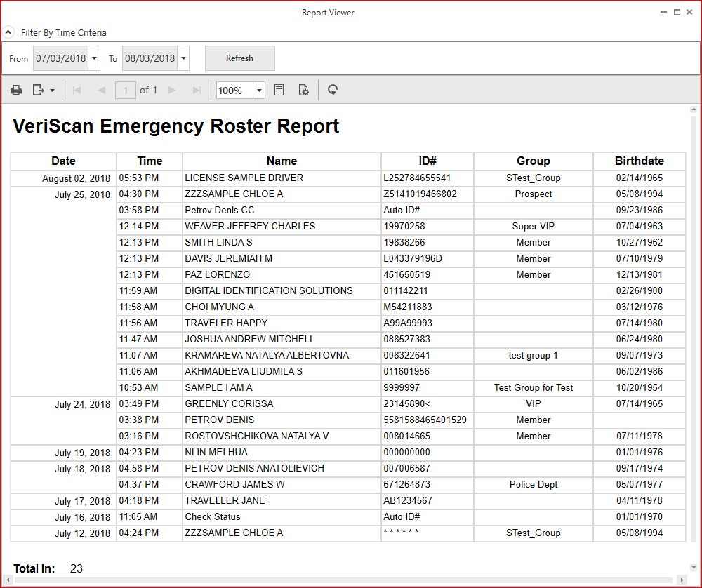Click the From date field 07/03/2018
This screenshot has width=702, height=588.
pyautogui.click(x=61, y=58)
